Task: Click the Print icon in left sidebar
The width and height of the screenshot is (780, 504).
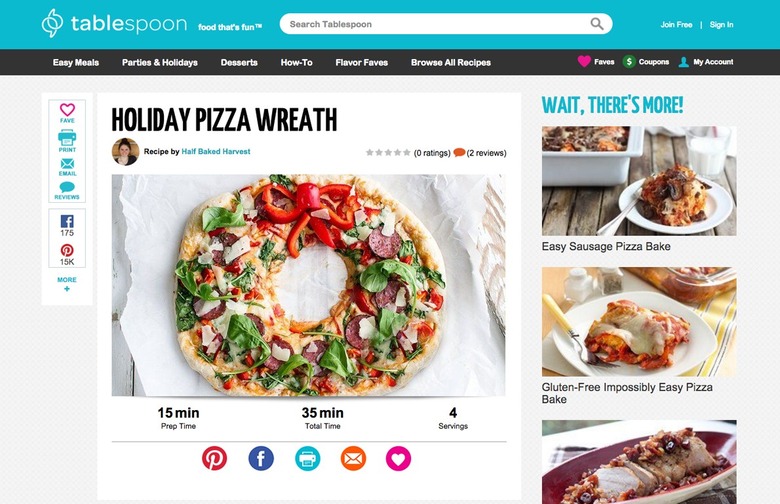Action: pos(67,137)
